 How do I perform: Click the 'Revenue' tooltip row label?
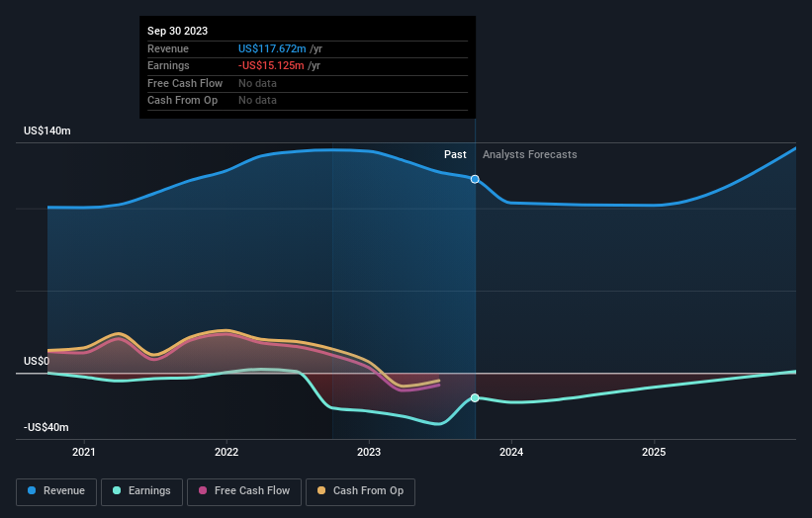[168, 48]
